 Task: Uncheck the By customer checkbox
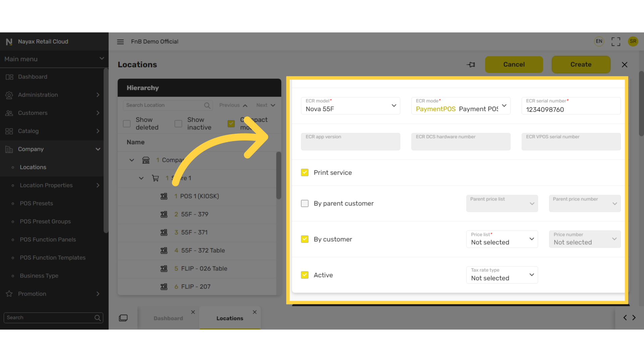[305, 239]
